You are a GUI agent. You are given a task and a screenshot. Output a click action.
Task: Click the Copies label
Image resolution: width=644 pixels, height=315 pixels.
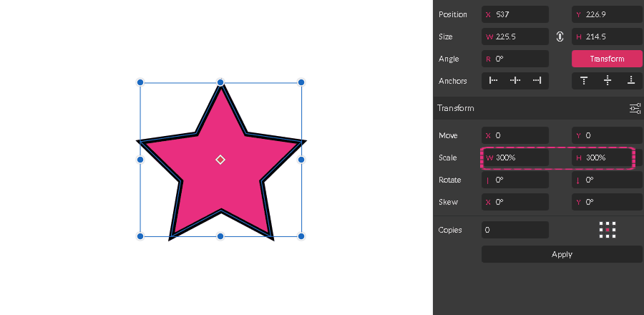click(450, 230)
